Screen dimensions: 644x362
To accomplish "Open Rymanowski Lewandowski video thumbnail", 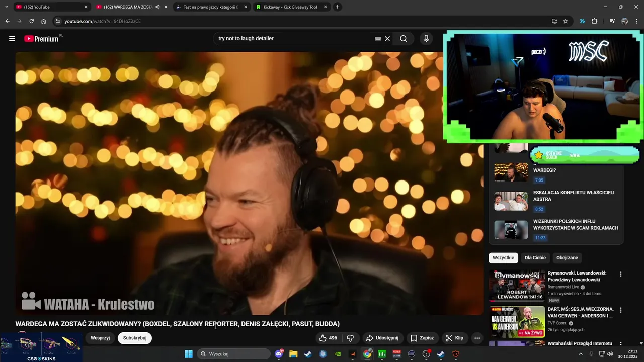I will point(517,286).
